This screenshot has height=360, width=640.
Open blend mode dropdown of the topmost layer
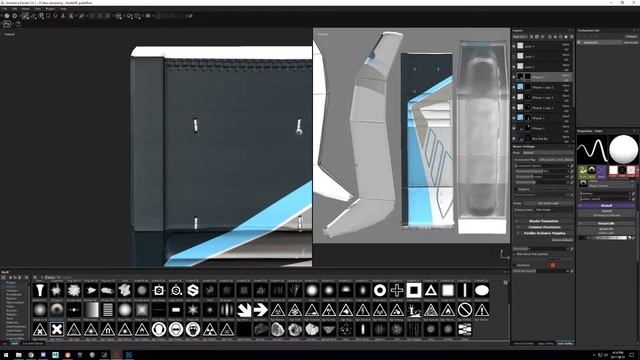(x=566, y=44)
